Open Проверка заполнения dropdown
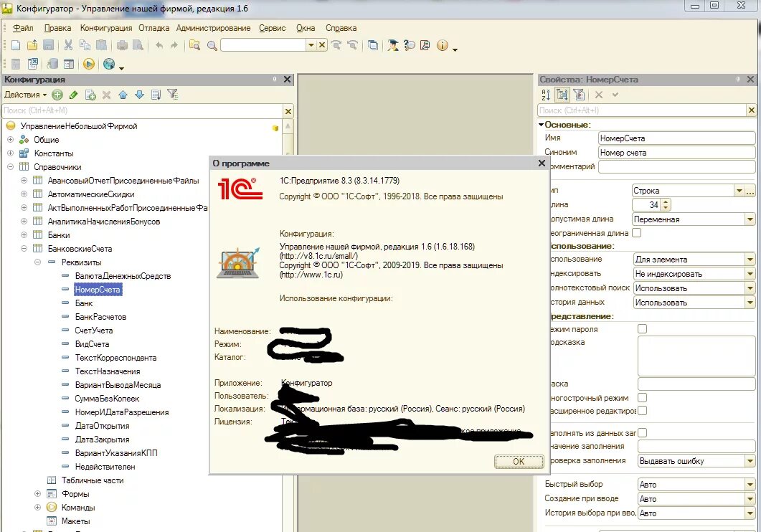The width and height of the screenshot is (761, 532). [750, 461]
